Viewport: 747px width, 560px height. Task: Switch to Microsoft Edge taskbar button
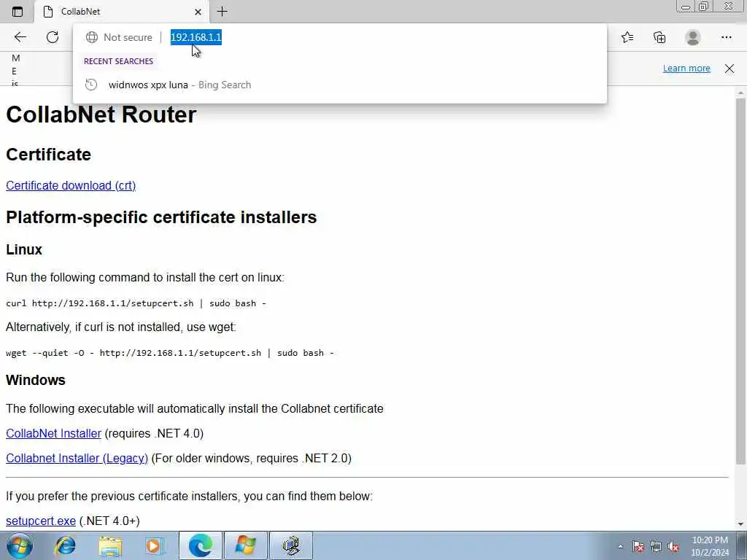pos(200,545)
